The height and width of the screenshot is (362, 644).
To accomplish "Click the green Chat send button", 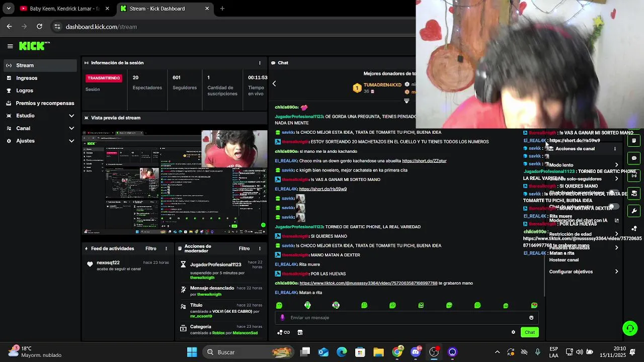I will [530, 332].
